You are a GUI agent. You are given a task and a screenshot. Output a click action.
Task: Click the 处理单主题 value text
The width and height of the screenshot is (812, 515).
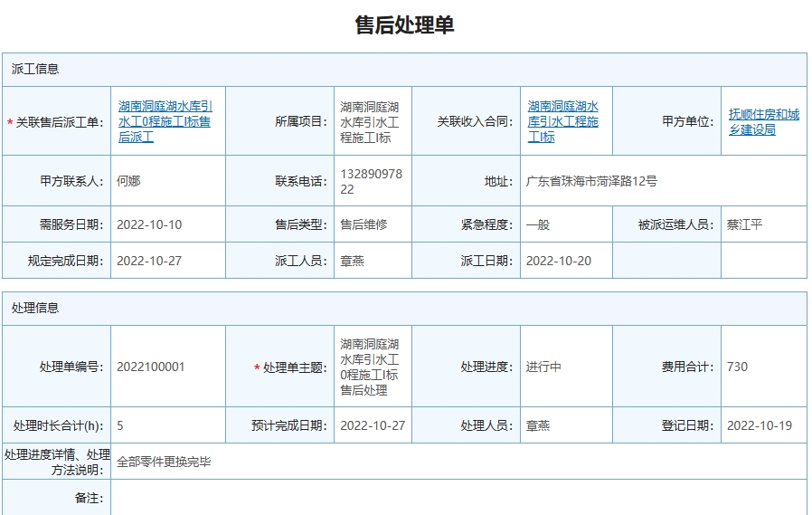369,367
